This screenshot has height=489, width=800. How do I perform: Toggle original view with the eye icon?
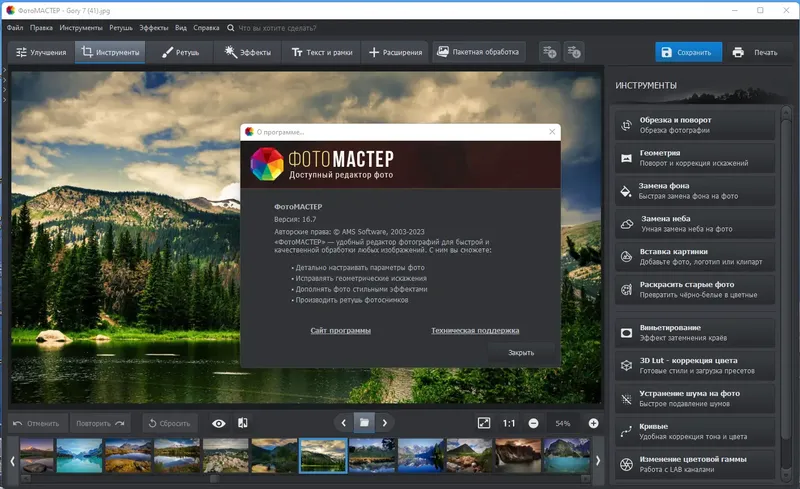(x=219, y=423)
